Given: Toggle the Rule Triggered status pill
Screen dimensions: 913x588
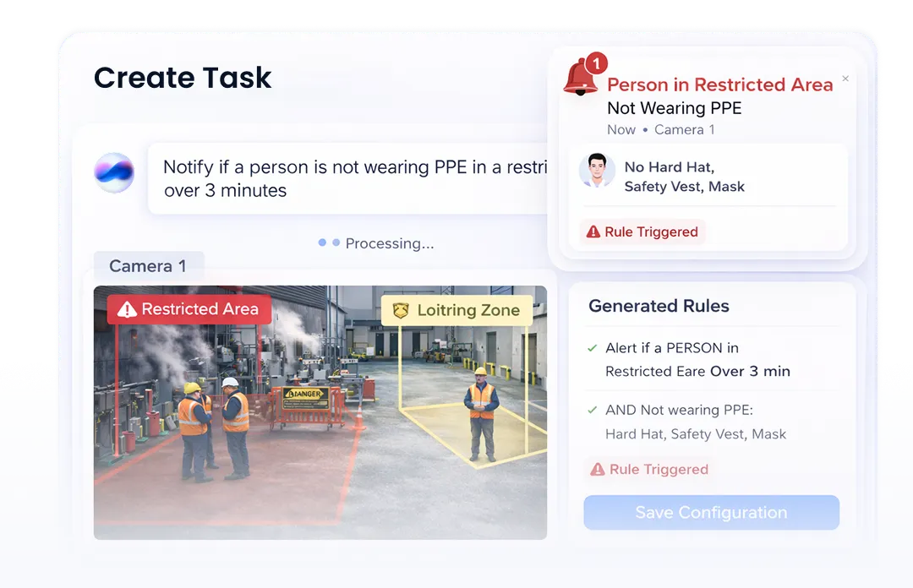Looking at the screenshot, I should [648, 469].
